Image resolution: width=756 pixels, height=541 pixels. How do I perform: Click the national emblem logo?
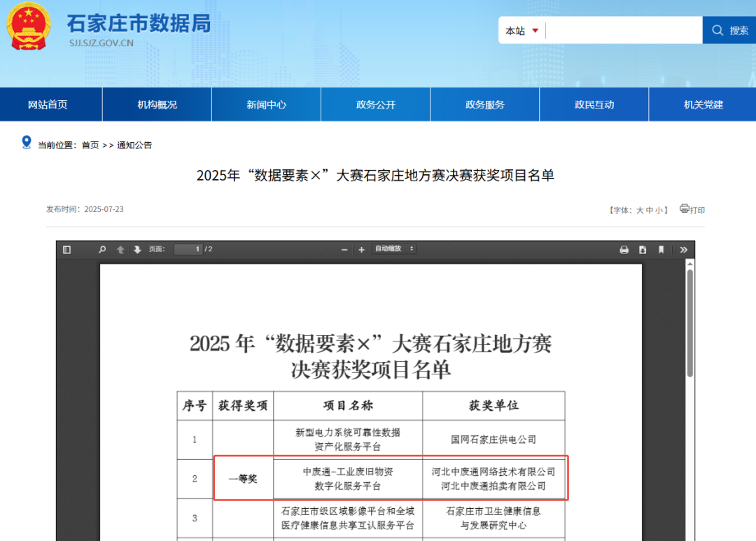coord(29,26)
